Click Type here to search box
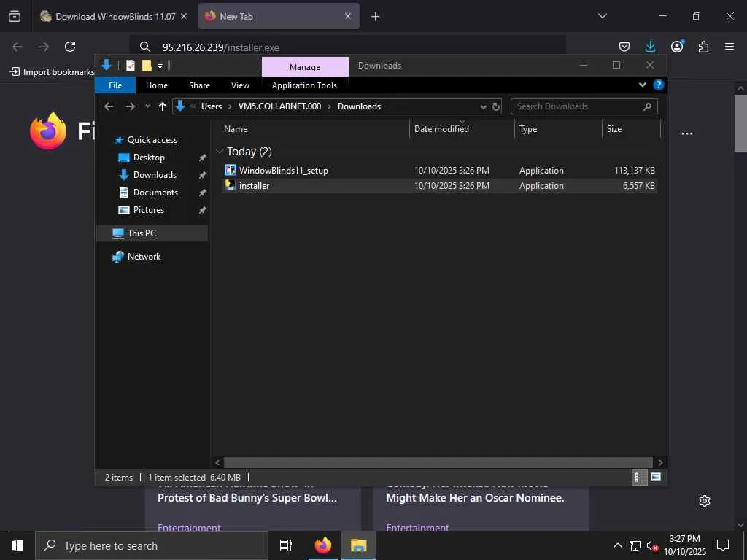This screenshot has height=560, width=747. pos(152,545)
